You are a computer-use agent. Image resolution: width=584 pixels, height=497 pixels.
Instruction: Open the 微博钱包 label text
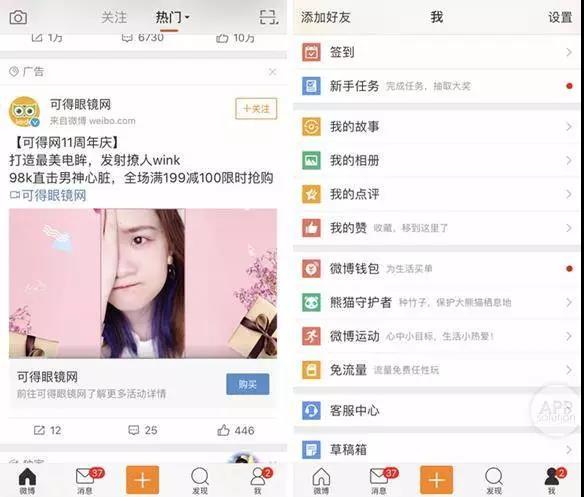point(354,269)
